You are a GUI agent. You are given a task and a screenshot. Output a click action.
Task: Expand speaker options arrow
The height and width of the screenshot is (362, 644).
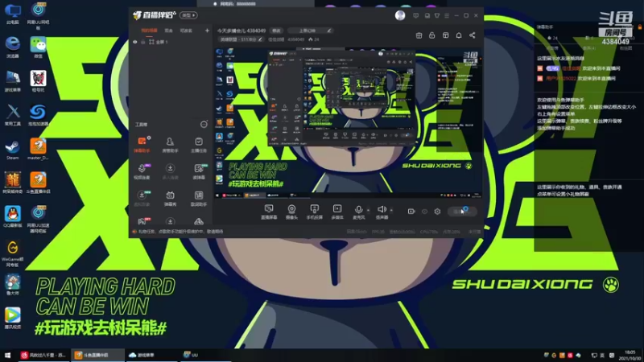pos(391,211)
